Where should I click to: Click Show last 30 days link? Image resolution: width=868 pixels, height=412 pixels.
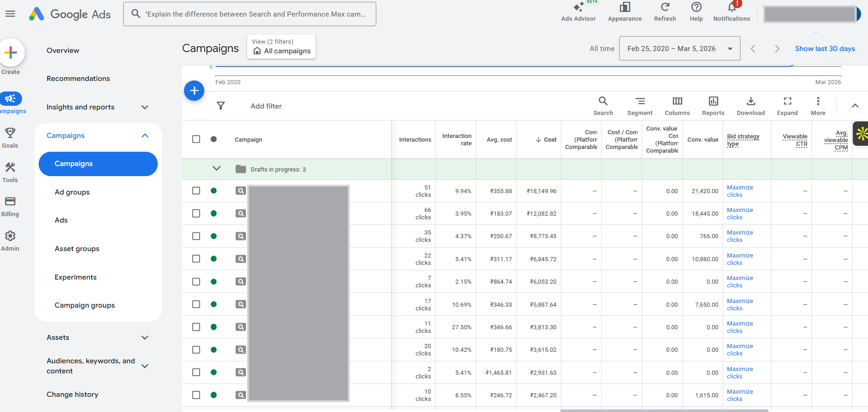(825, 49)
